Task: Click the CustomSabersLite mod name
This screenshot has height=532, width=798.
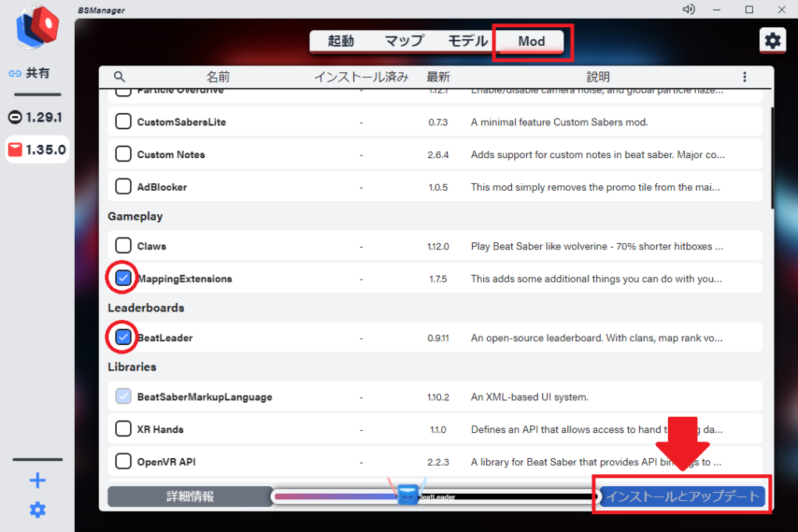Action: (182, 122)
